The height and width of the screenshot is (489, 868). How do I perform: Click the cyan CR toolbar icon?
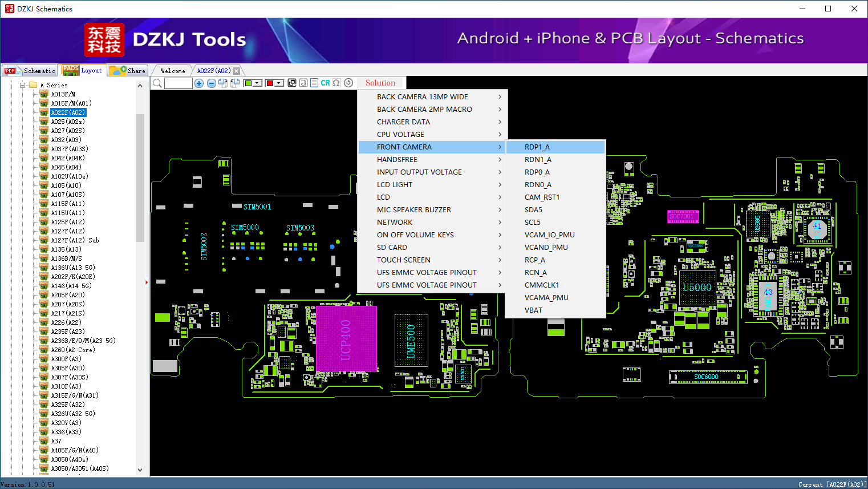point(325,83)
